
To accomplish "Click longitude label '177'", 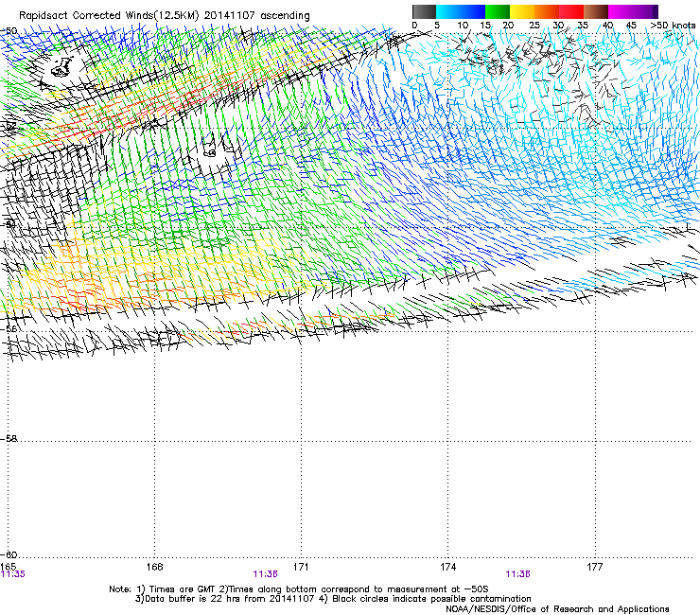I will (595, 567).
